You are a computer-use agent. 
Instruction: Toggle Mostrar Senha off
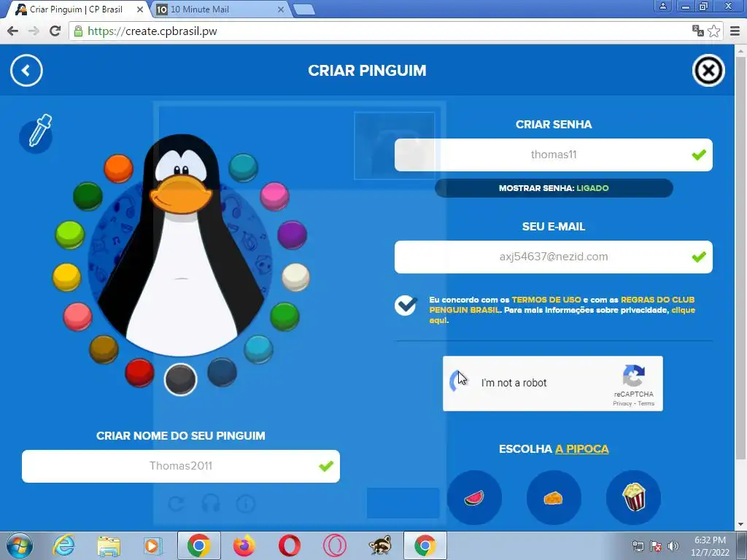(x=554, y=188)
